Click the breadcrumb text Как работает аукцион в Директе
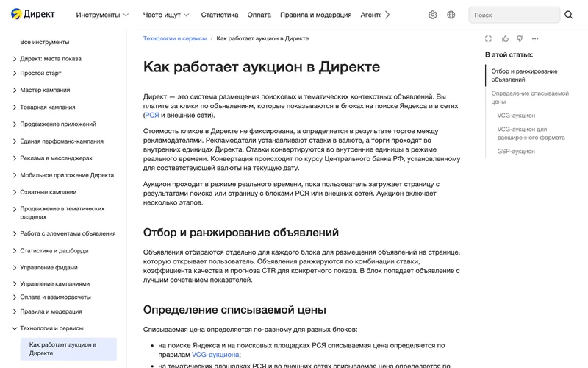 coord(262,38)
